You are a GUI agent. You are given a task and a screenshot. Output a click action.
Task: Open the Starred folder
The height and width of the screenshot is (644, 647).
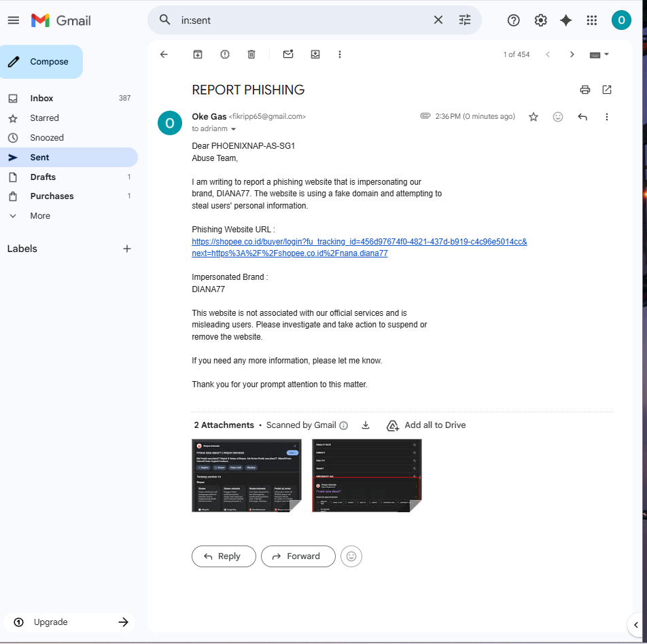click(69, 118)
